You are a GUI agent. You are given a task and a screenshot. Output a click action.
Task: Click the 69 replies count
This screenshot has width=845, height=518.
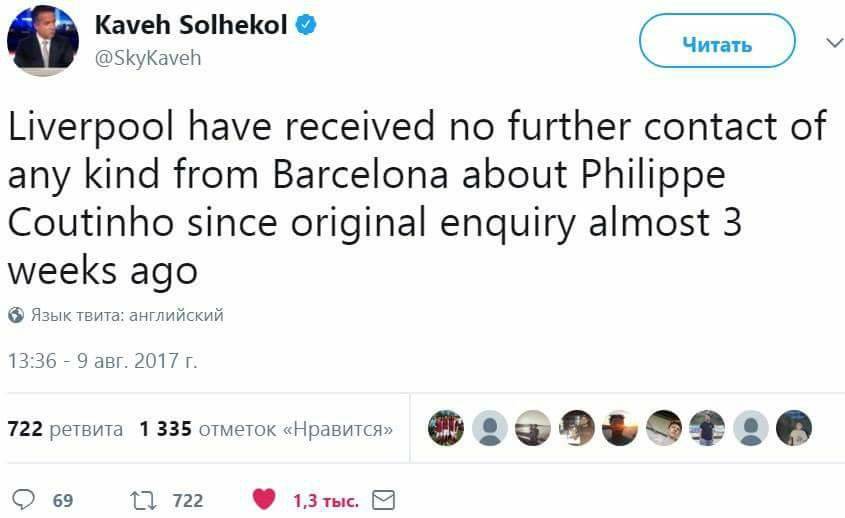(x=62, y=500)
